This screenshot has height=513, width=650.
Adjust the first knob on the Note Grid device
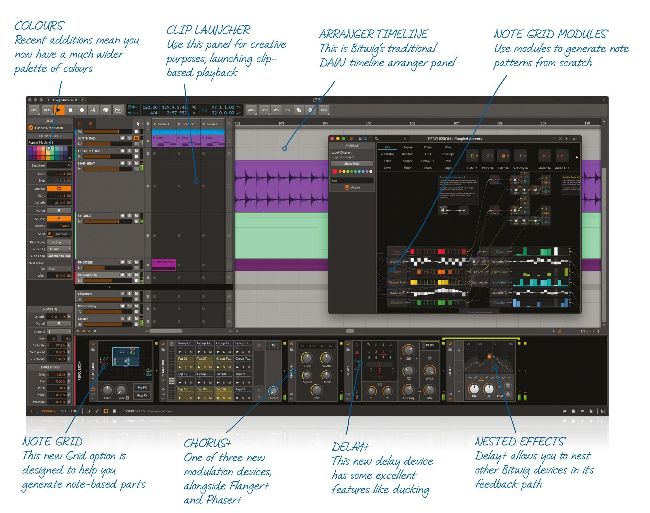(107, 390)
